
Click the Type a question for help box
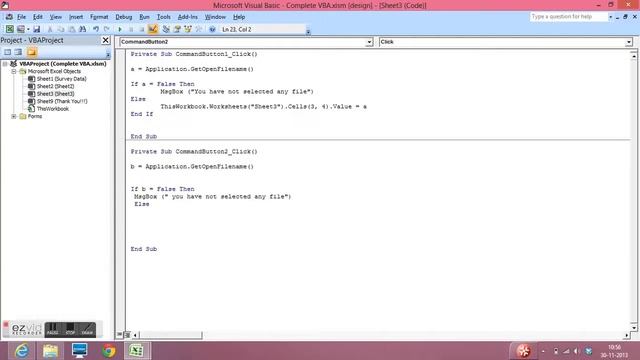tap(569, 17)
